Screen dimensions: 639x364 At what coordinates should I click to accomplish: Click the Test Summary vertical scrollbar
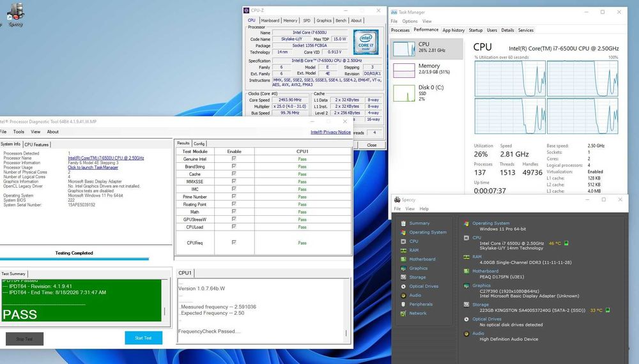tap(165, 300)
